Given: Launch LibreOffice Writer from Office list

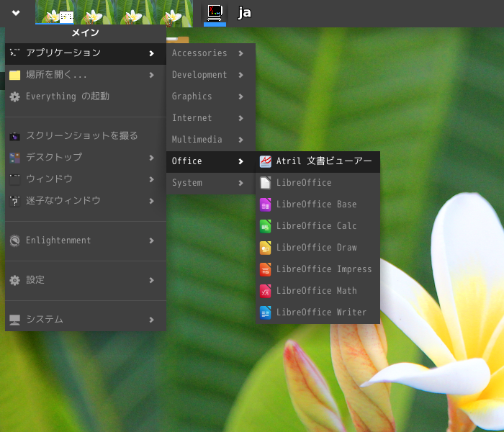Looking at the screenshot, I should [x=318, y=312].
